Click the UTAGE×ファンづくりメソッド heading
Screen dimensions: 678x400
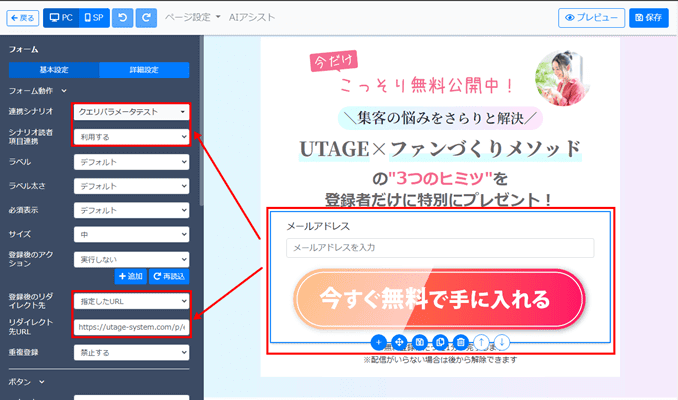pyautogui.click(x=440, y=149)
